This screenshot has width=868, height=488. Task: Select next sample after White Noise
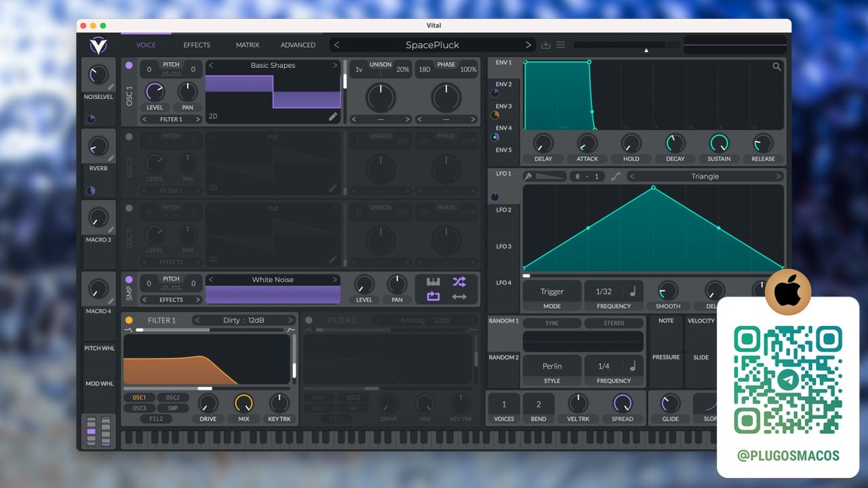[335, 280]
